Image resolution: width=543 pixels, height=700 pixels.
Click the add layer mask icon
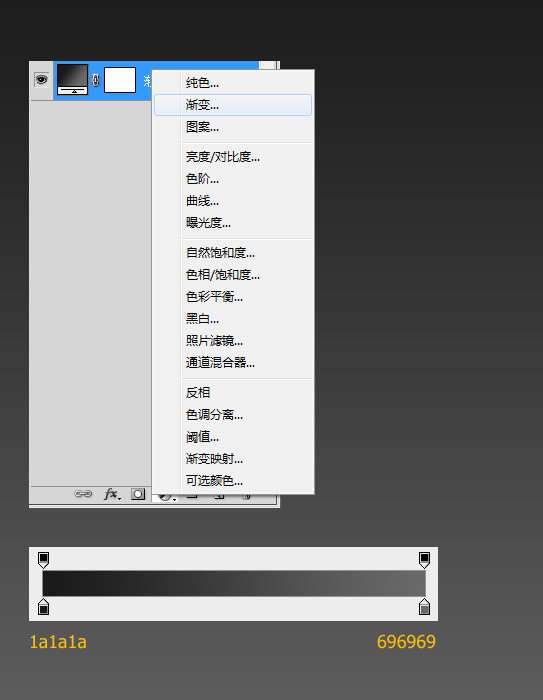(x=138, y=494)
